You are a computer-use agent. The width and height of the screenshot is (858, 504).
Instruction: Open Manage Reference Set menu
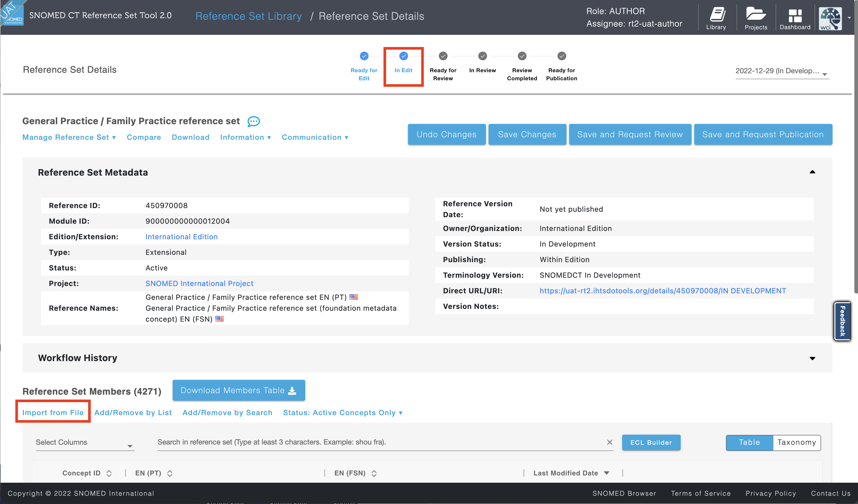tap(69, 137)
